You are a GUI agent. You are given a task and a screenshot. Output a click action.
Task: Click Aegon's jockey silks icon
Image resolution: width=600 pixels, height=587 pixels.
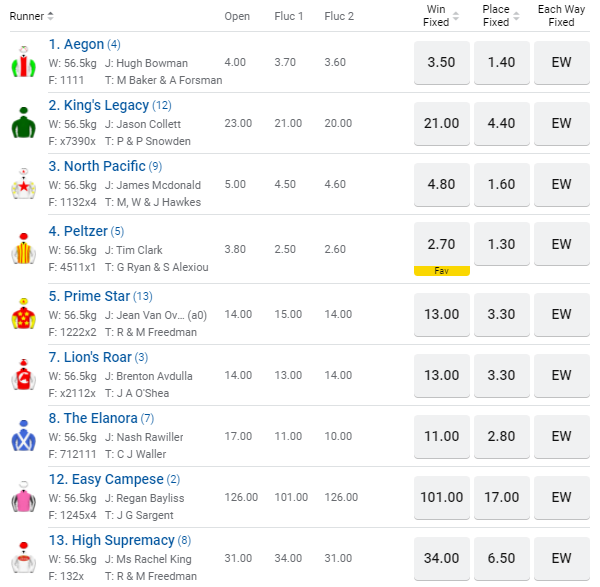click(x=22, y=62)
